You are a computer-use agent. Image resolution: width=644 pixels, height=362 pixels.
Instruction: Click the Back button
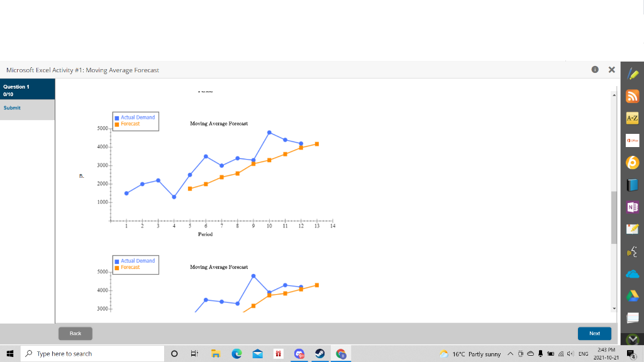click(x=75, y=333)
